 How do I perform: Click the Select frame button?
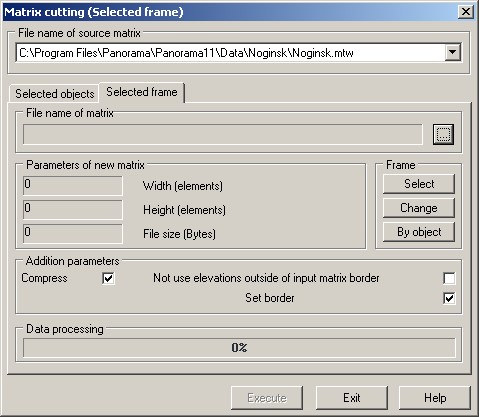[419, 184]
